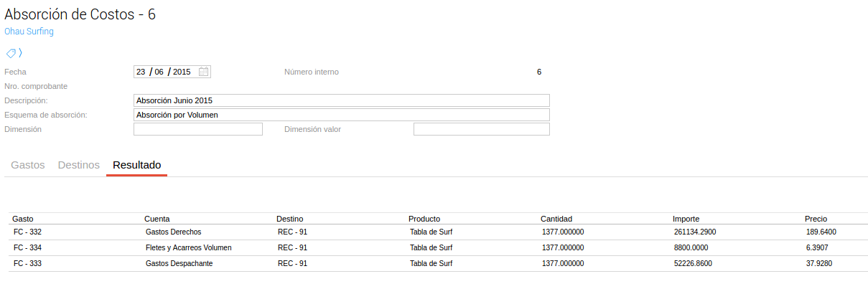This screenshot has width=868, height=284.
Task: Select the Fletes y Acarreos Volumen cell
Action: pyautogui.click(x=188, y=247)
